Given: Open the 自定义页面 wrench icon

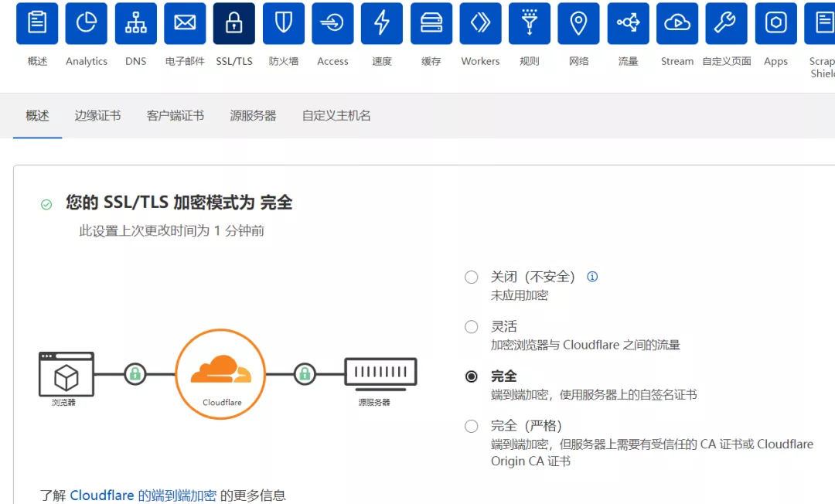Looking at the screenshot, I should tap(726, 23).
